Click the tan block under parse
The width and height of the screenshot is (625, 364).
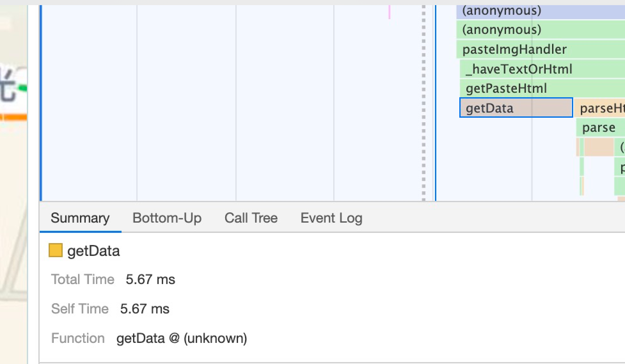(x=598, y=147)
